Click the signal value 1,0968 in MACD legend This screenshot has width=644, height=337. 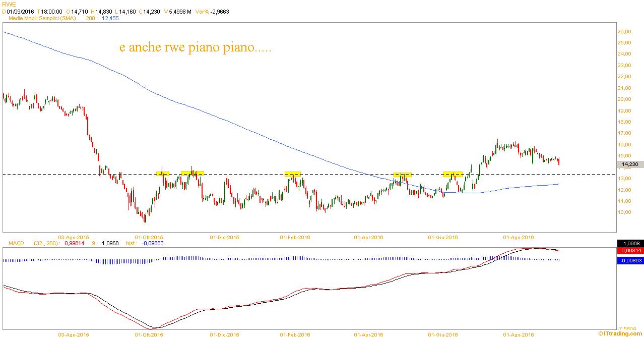pos(110,243)
